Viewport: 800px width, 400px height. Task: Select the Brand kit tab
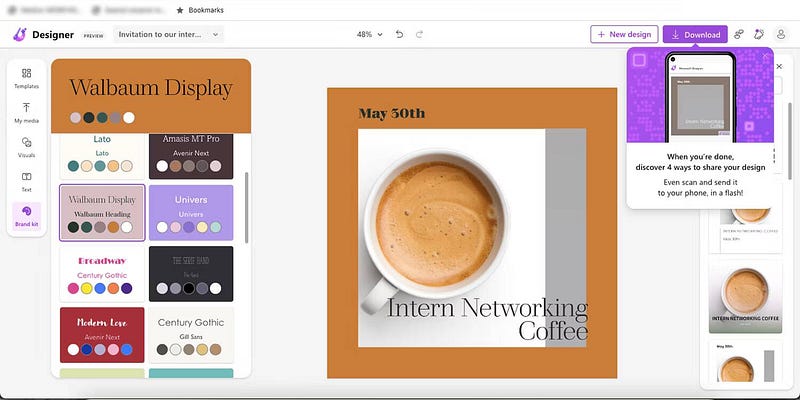[x=27, y=216]
